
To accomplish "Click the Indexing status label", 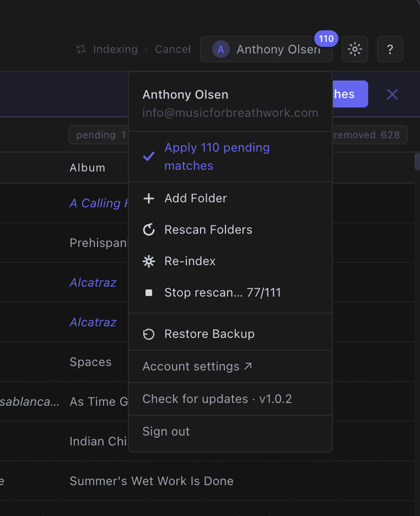I will click(x=115, y=50).
